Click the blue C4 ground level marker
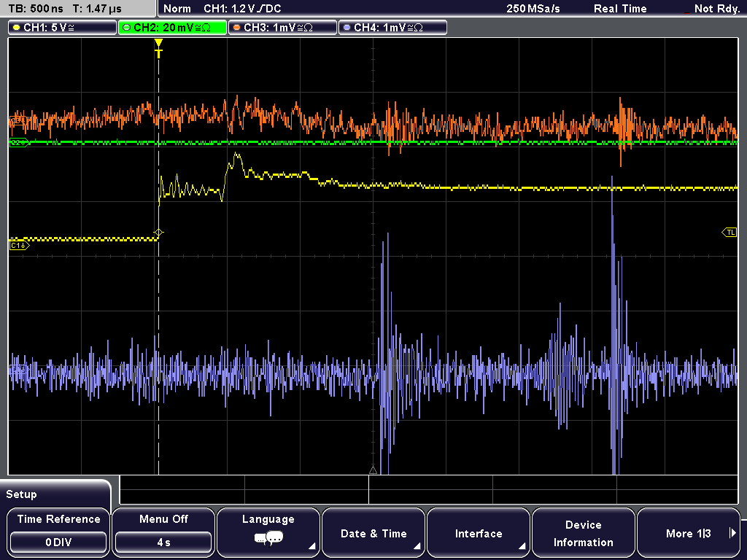This screenshot has height=560, width=747. [19, 369]
